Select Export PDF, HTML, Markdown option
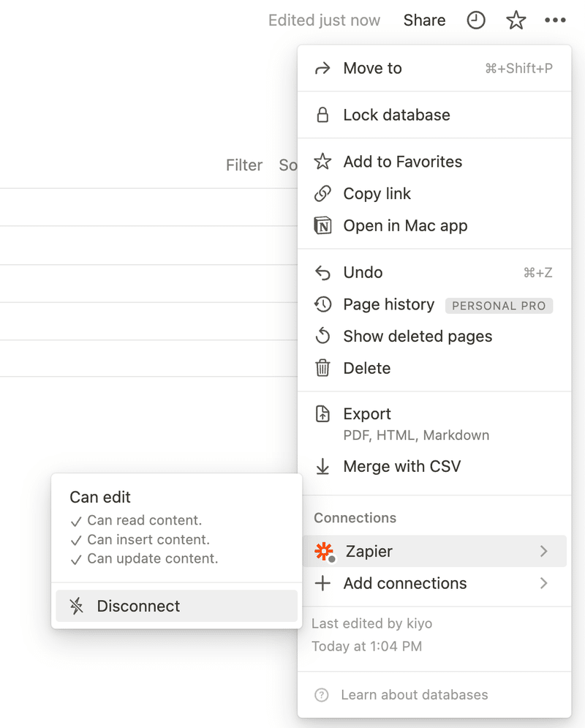 coord(434,424)
